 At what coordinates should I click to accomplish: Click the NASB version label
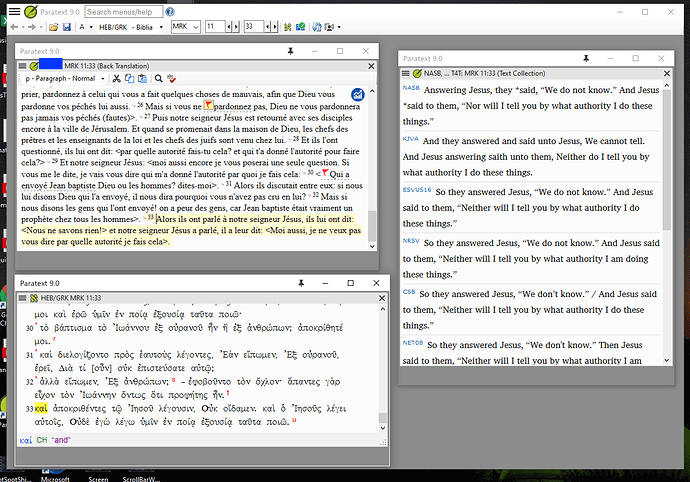411,88
